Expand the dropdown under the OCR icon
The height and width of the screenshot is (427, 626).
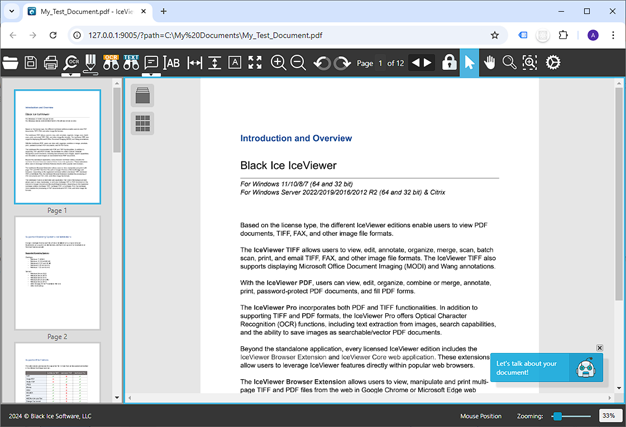71,75
